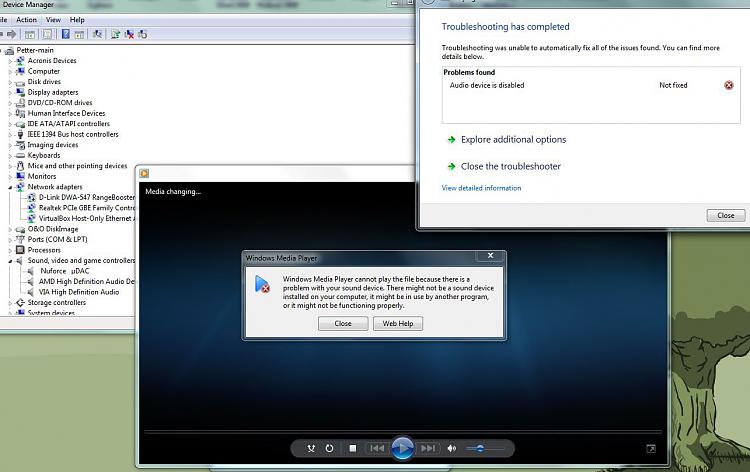
Task: Collapse Sound, video and game controllers
Action: click(10, 261)
